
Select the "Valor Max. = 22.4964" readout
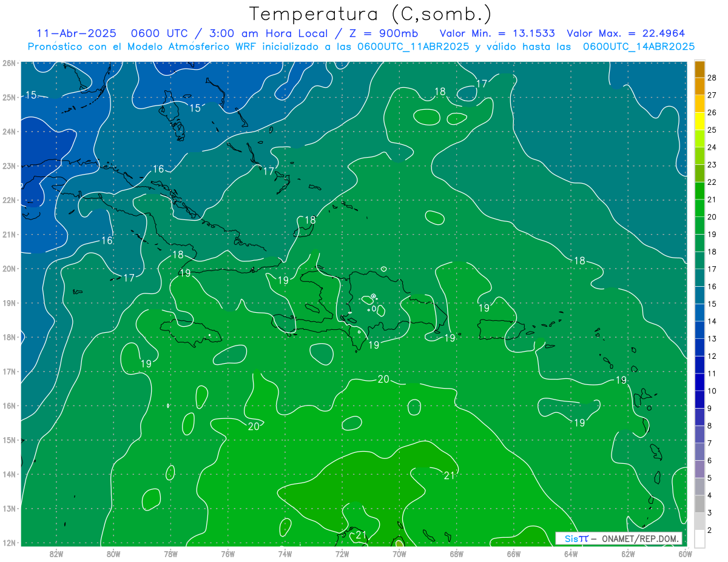[626, 33]
